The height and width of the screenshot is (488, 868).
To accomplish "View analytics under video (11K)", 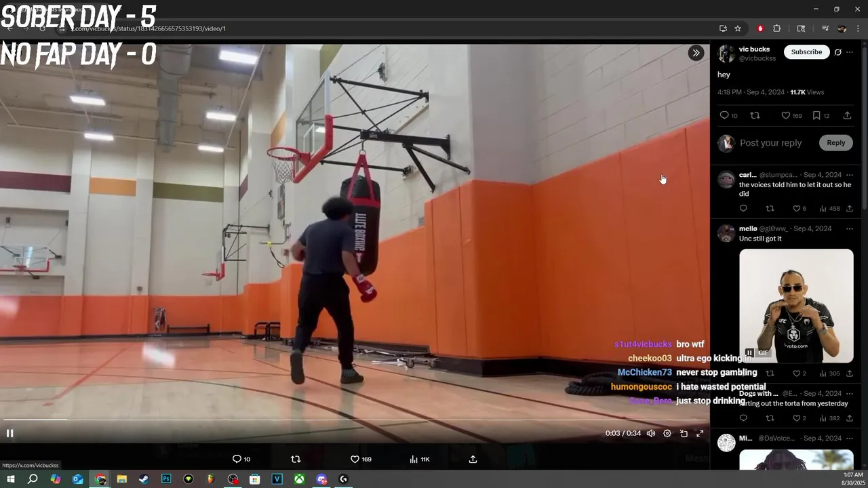I will (x=420, y=459).
